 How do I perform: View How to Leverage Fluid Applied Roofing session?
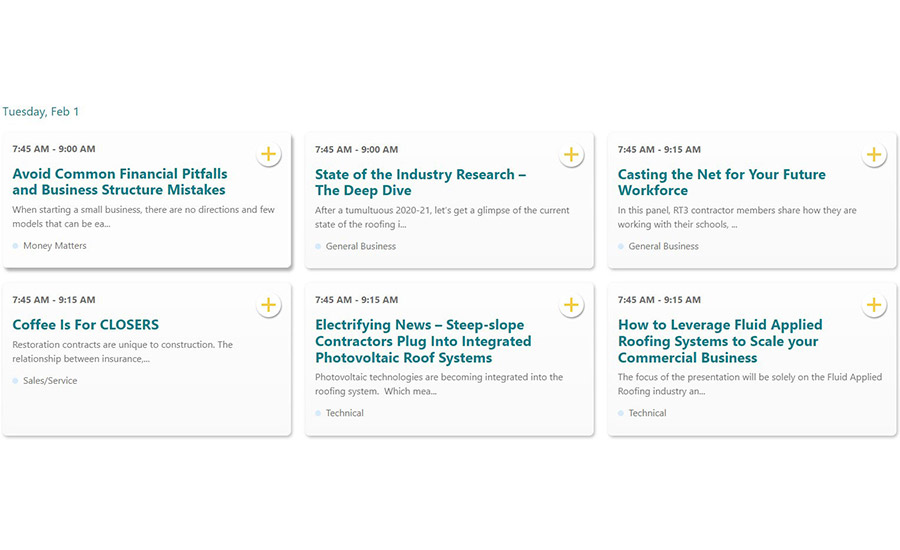tap(720, 341)
